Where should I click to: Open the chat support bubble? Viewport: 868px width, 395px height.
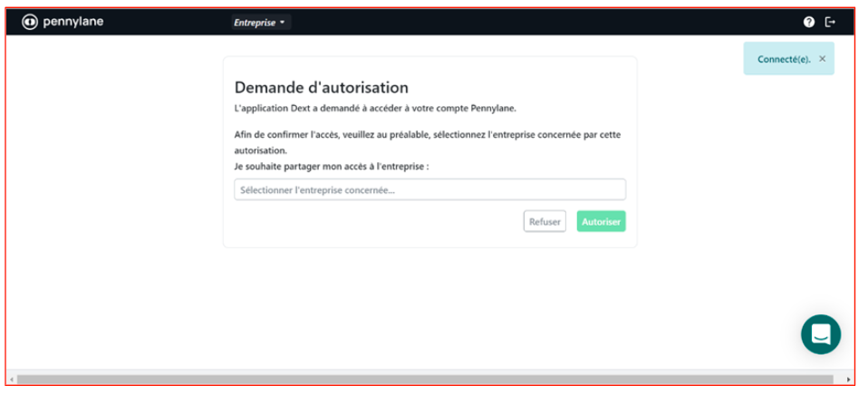pyautogui.click(x=820, y=334)
